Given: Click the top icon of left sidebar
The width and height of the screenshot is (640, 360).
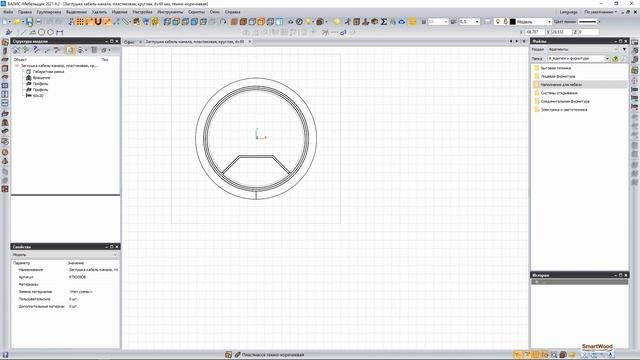Looking at the screenshot, I should 5,42.
